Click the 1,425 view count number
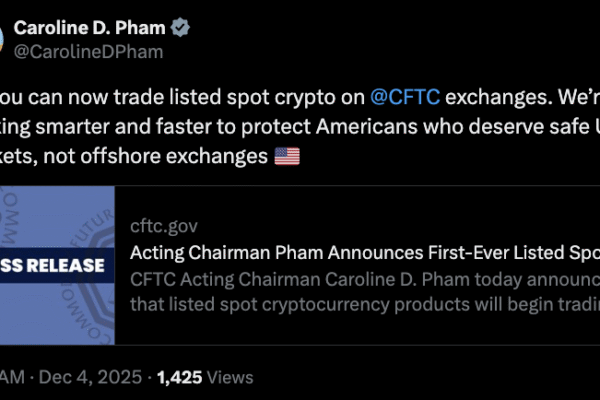600x400 pixels. [181, 379]
